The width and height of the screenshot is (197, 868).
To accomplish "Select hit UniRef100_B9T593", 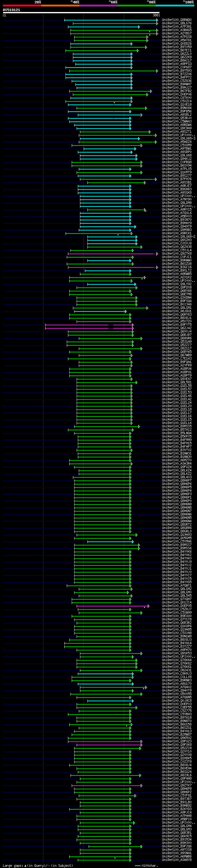I will point(177,71).
